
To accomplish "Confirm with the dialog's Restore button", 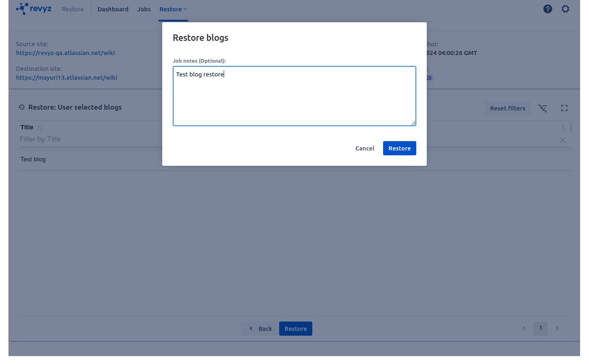I will point(399,148).
